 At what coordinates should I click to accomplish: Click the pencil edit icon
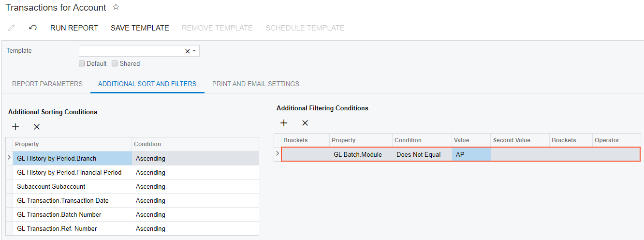click(x=12, y=28)
